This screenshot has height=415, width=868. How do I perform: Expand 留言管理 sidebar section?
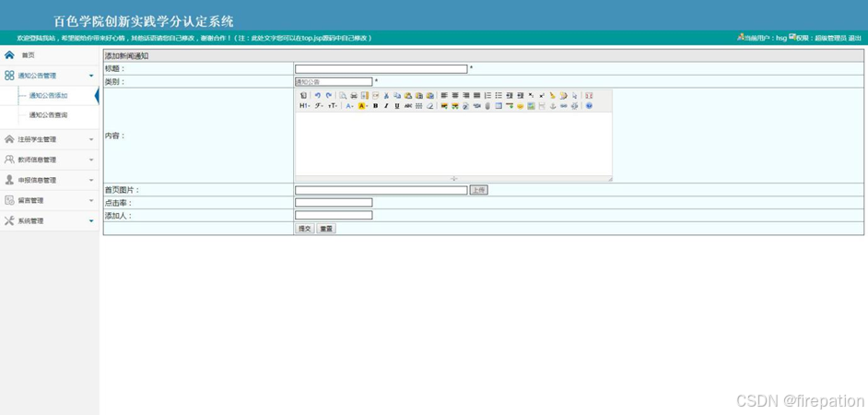pyautogui.click(x=49, y=200)
